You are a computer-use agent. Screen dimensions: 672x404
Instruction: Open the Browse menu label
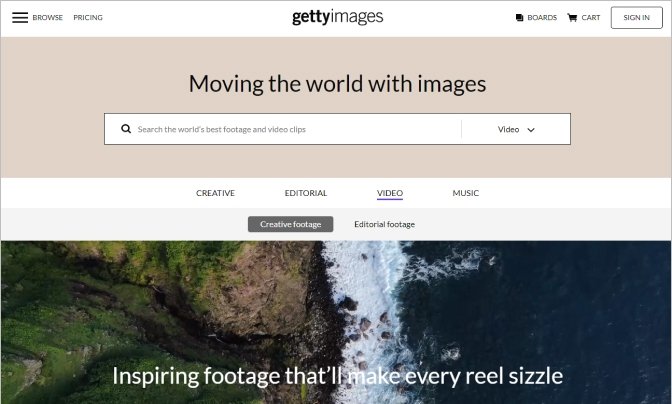pyautogui.click(x=48, y=18)
